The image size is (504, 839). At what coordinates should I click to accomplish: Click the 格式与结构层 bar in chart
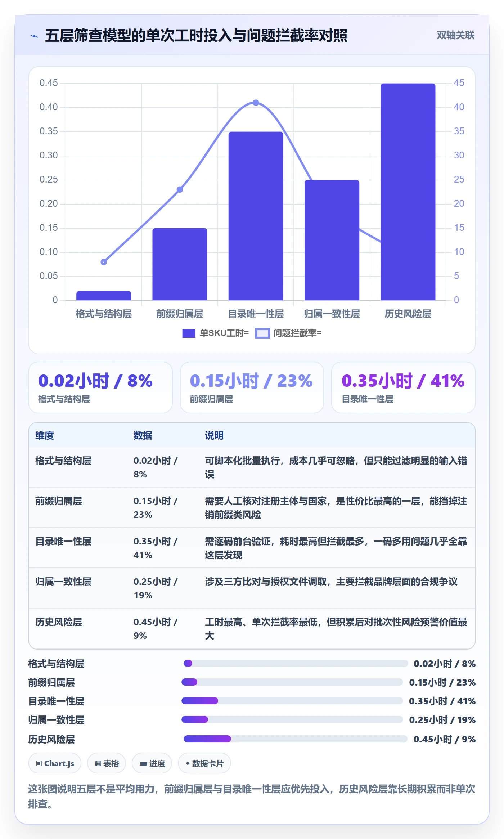click(x=104, y=296)
